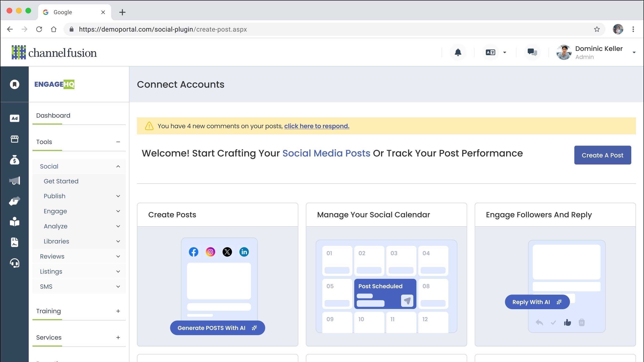Select the megaphone sidebar icon

coord(15,181)
